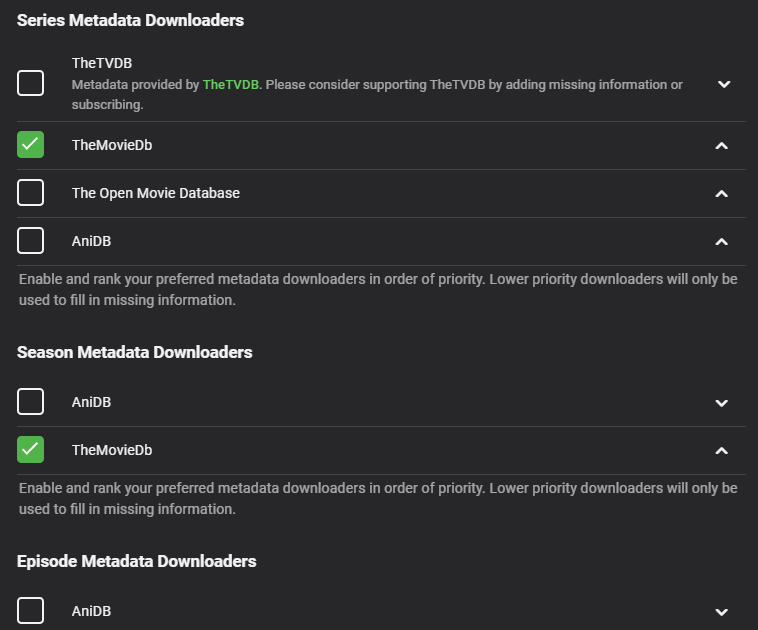Move season AniDB downloader down
Screen dimensions: 758x630
point(722,403)
